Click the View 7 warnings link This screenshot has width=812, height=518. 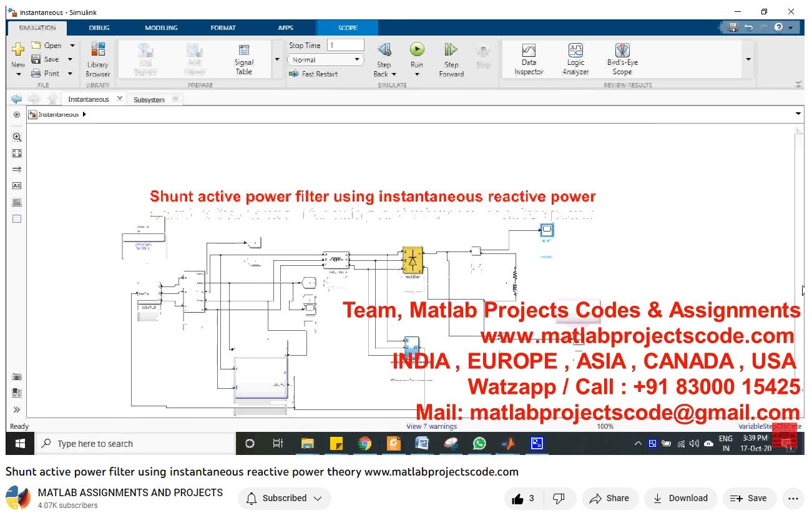[x=431, y=426]
